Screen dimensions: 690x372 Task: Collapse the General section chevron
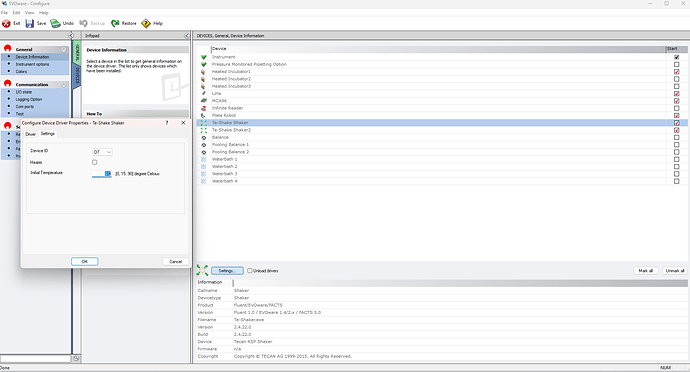pos(64,49)
